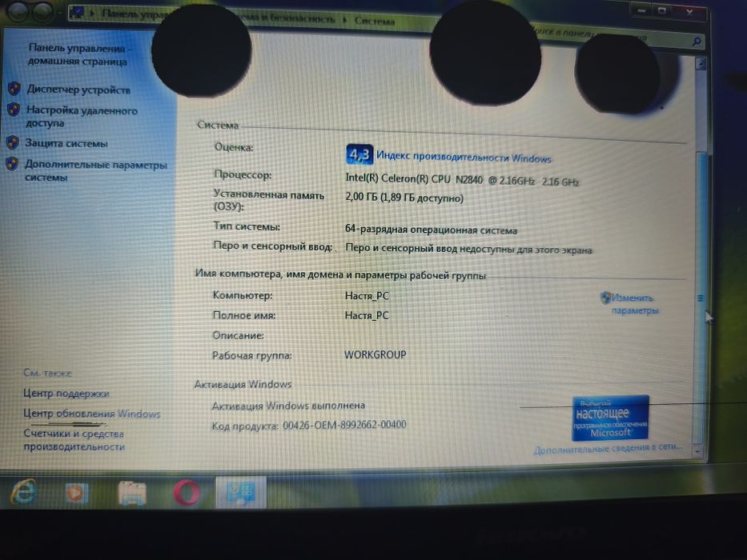
Task: Click shield icon beside Дополнительные параметры системы
Action: coord(12,164)
